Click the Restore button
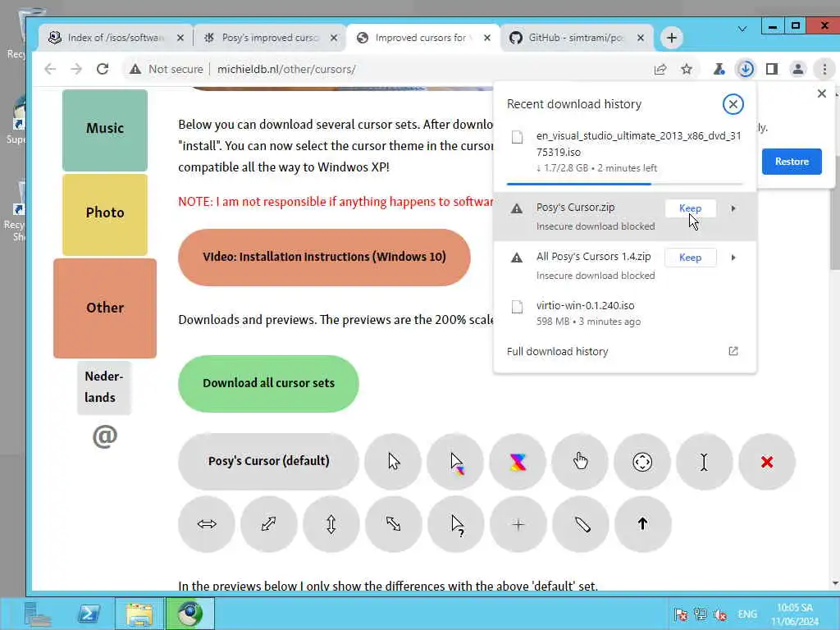Viewport: 840px width, 630px height. pyautogui.click(x=792, y=162)
